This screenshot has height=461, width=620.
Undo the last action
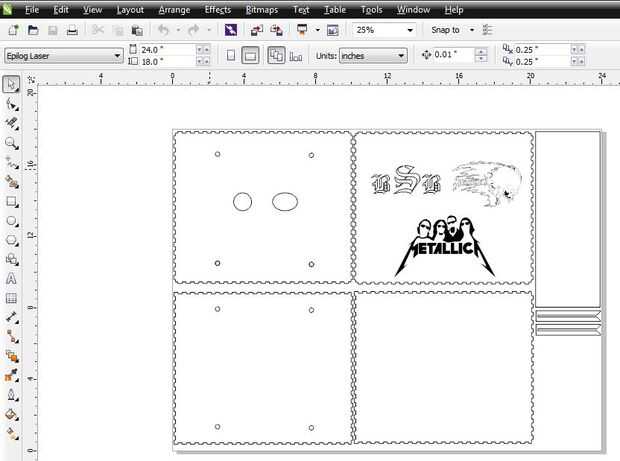click(163, 30)
